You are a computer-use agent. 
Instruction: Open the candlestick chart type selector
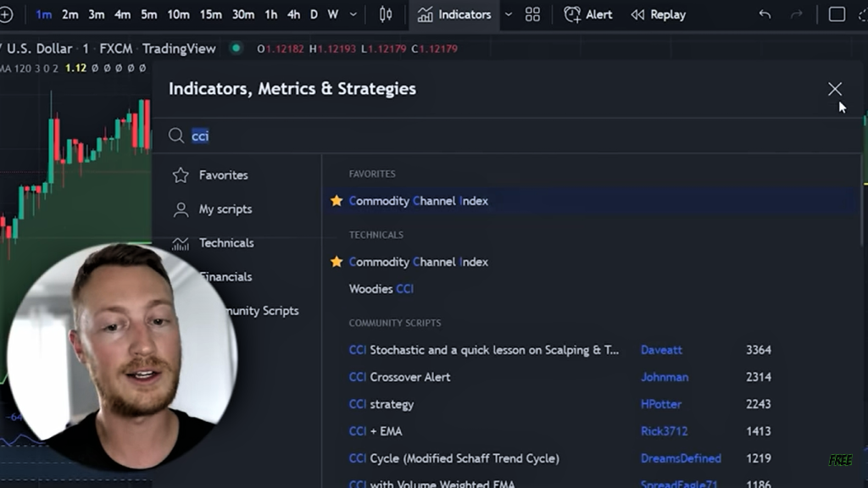(x=386, y=14)
